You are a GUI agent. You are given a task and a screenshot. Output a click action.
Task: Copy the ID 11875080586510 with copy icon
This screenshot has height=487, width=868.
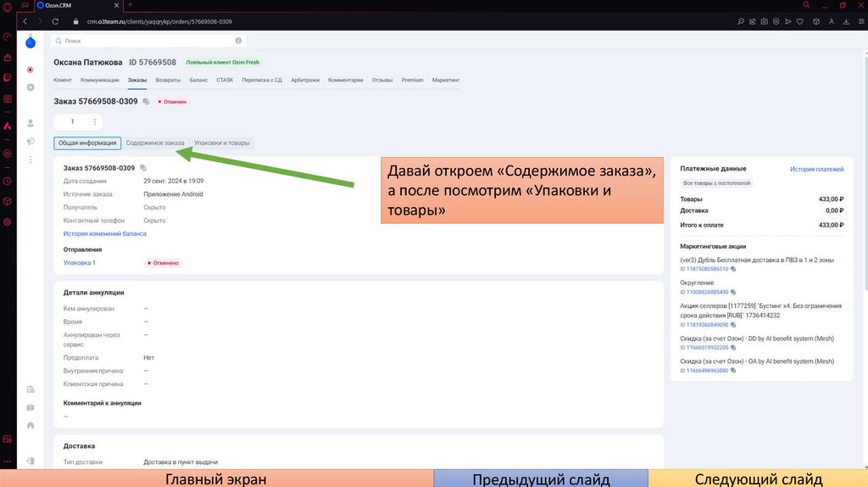point(733,269)
